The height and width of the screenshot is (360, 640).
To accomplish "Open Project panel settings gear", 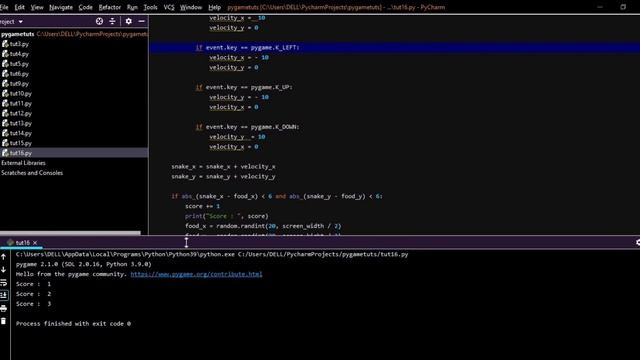I will point(129,21).
